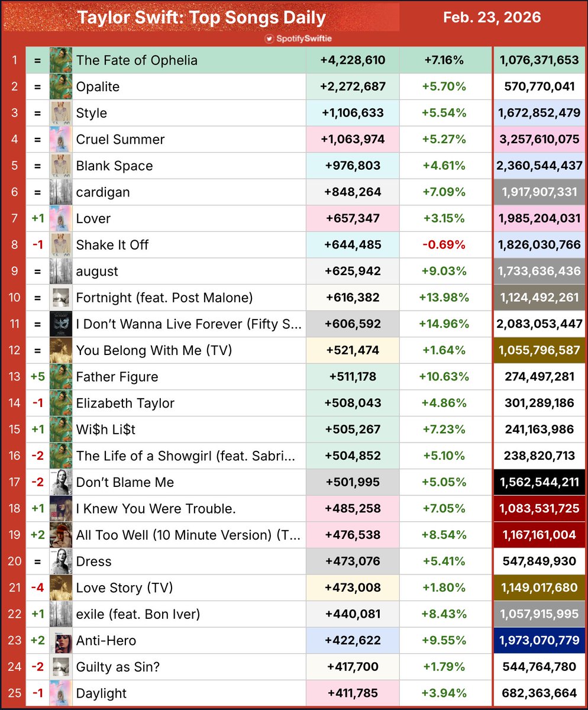Viewport: 588px width, 710px height.
Task: Open album cover thumbnail for The Fate of Ophelia
Action: click(61, 60)
